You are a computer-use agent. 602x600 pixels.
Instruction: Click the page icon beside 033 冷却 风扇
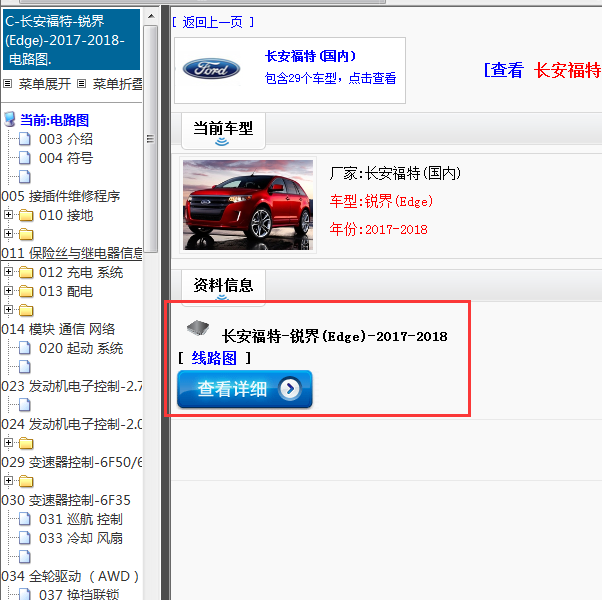coord(25,538)
